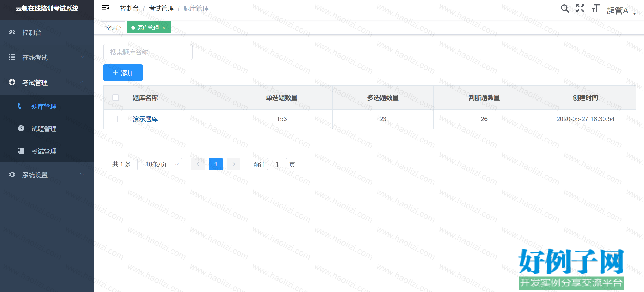
Task: Click the 单选题数量 column header
Action: coord(281,98)
